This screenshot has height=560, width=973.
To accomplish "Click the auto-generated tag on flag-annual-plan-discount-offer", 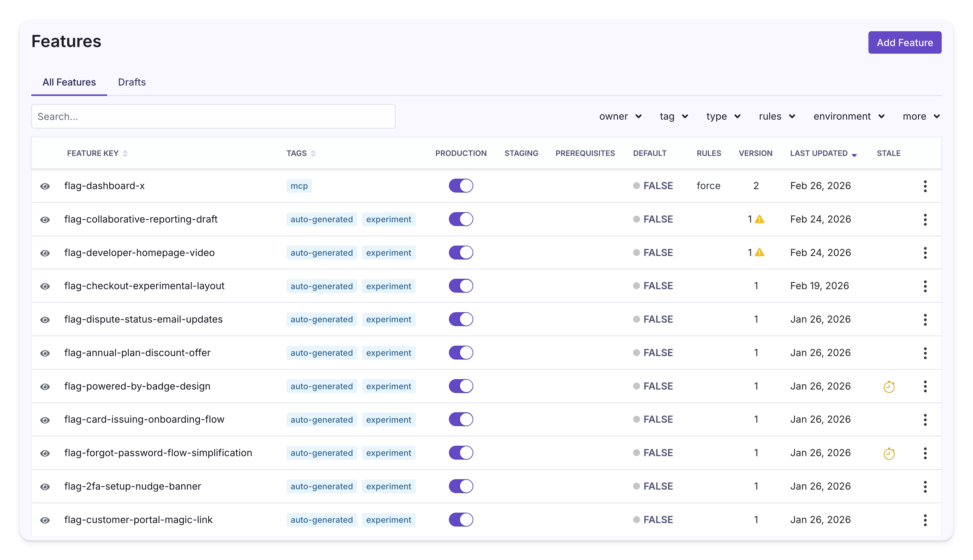I will pyautogui.click(x=321, y=353).
